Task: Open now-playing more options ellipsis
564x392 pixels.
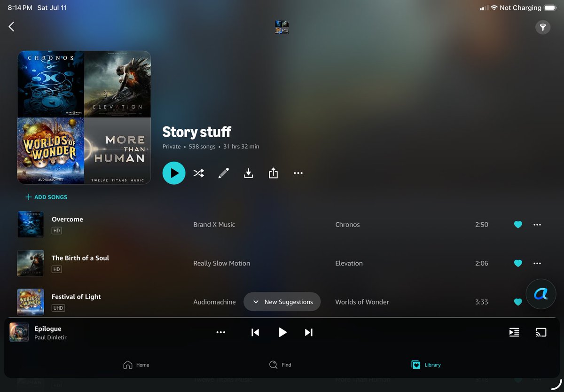Action: [221, 332]
